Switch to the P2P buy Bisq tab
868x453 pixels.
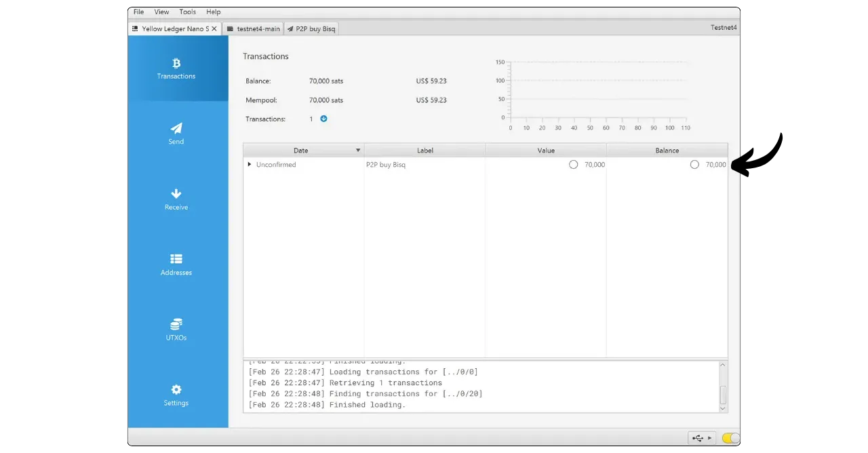tap(311, 29)
